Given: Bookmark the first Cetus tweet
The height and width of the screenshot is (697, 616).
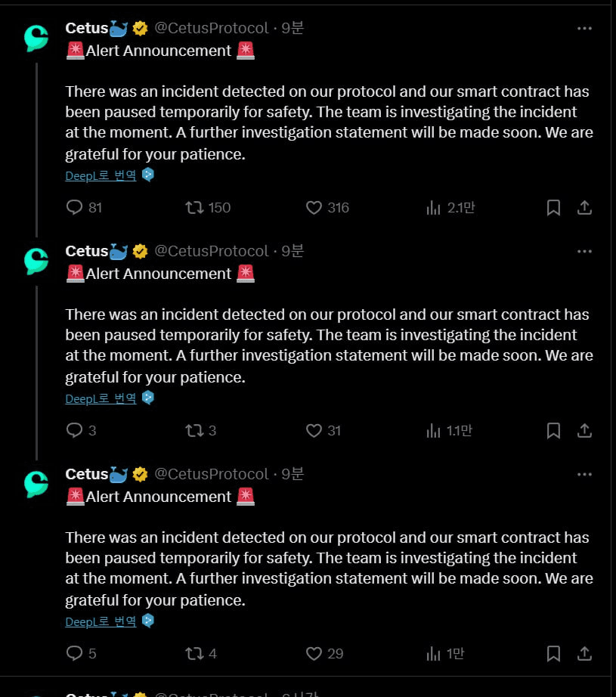Looking at the screenshot, I should tap(553, 208).
